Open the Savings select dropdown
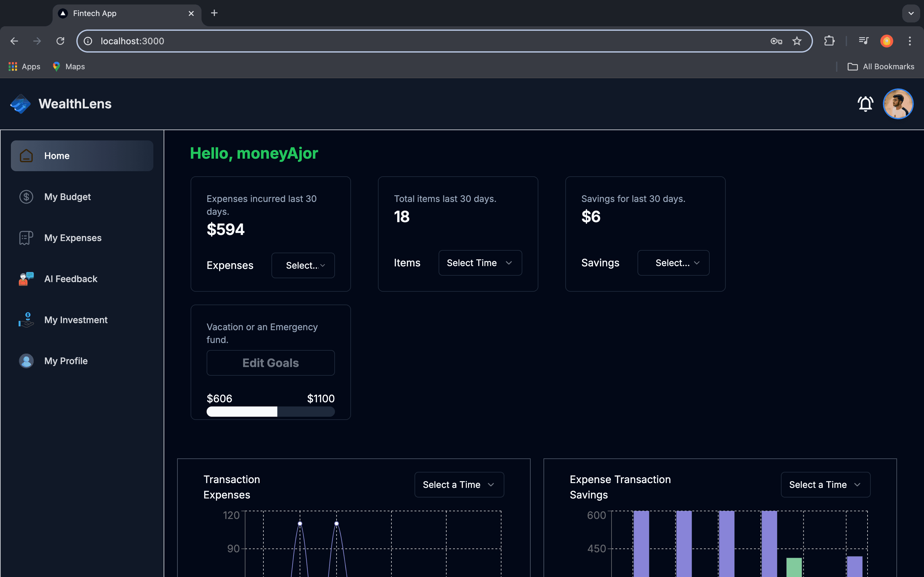This screenshot has height=577, width=924. pyautogui.click(x=673, y=263)
